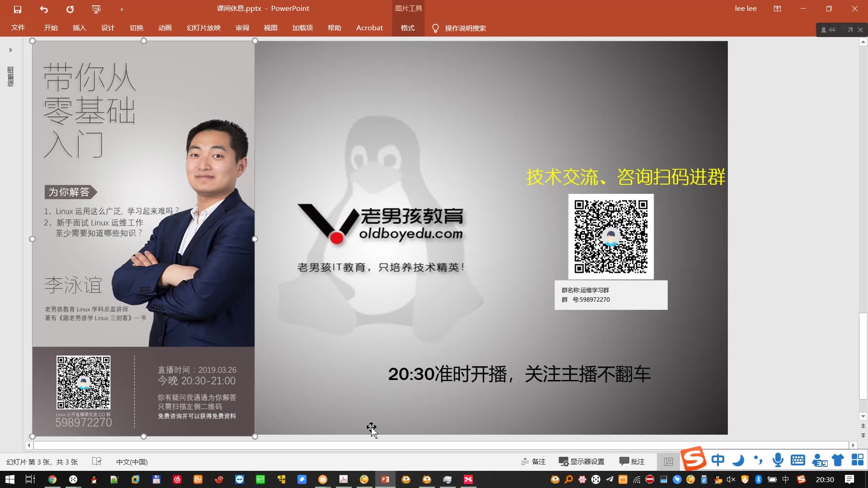Viewport: 868px width, 488px height.
Task: Open Sogou skin shirt icon
Action: tap(838, 460)
